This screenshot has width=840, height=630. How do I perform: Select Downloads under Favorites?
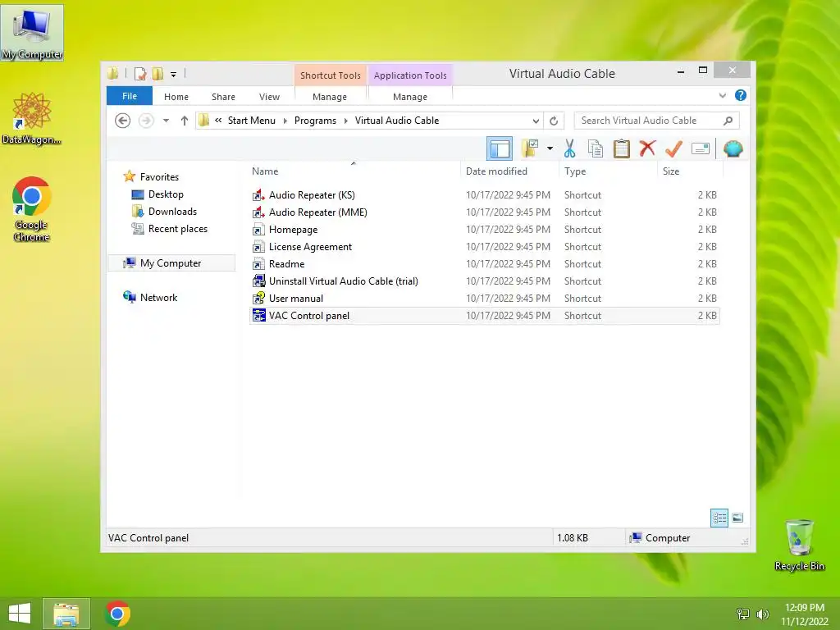[x=172, y=212]
